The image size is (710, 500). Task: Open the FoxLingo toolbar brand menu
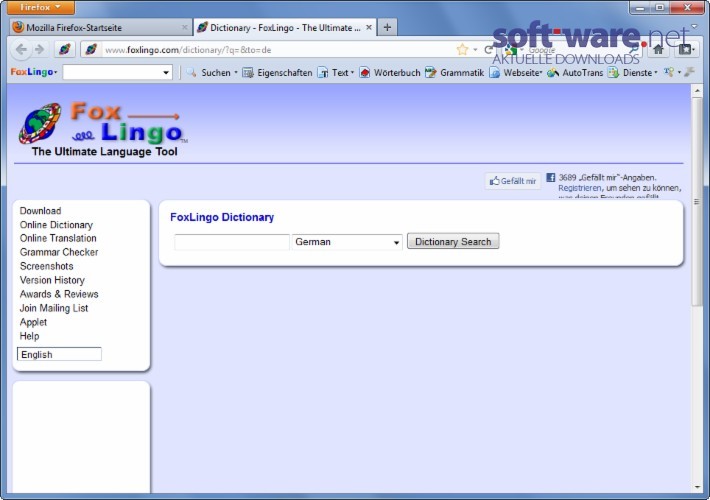click(x=34, y=72)
